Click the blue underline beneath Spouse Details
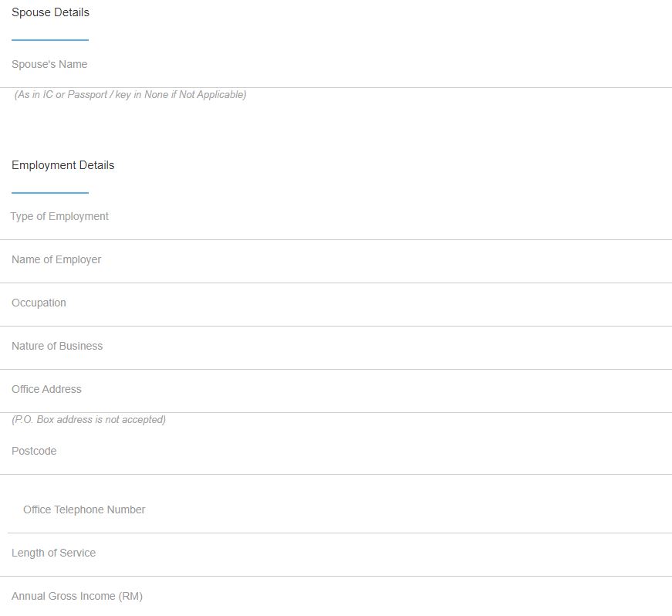The height and width of the screenshot is (616, 672). point(50,39)
